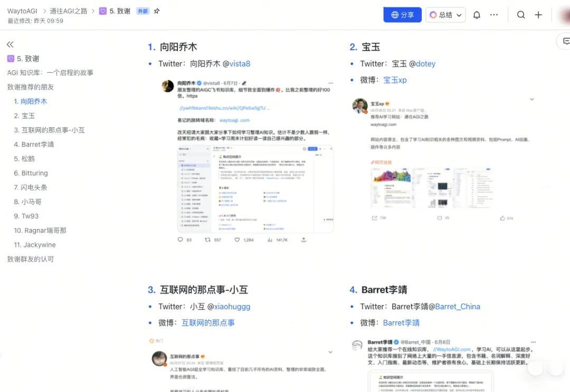The width and height of the screenshot is (570, 392).
Task: Click the views icon showing 141.7K
Action: tap(270, 240)
